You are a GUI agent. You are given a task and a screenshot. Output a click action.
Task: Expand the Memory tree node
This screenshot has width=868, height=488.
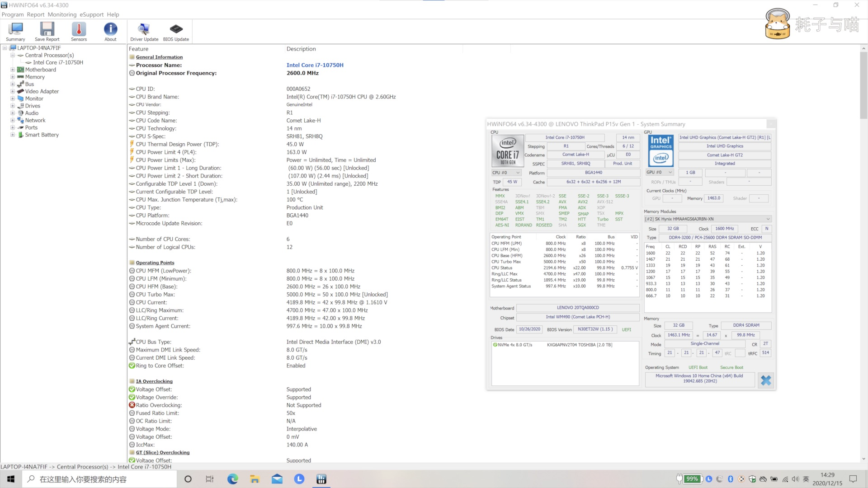[13, 77]
